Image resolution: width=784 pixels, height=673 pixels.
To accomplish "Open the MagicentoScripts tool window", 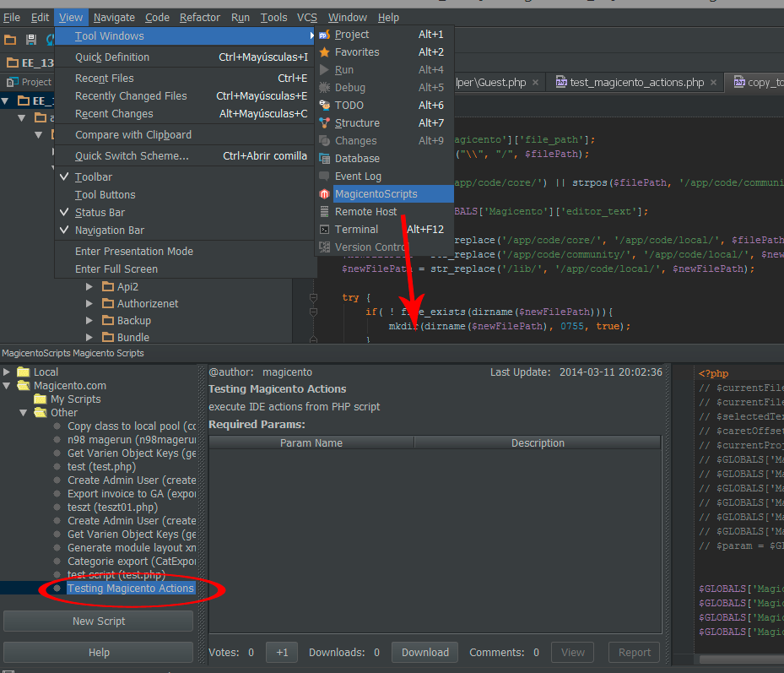I will [x=384, y=194].
